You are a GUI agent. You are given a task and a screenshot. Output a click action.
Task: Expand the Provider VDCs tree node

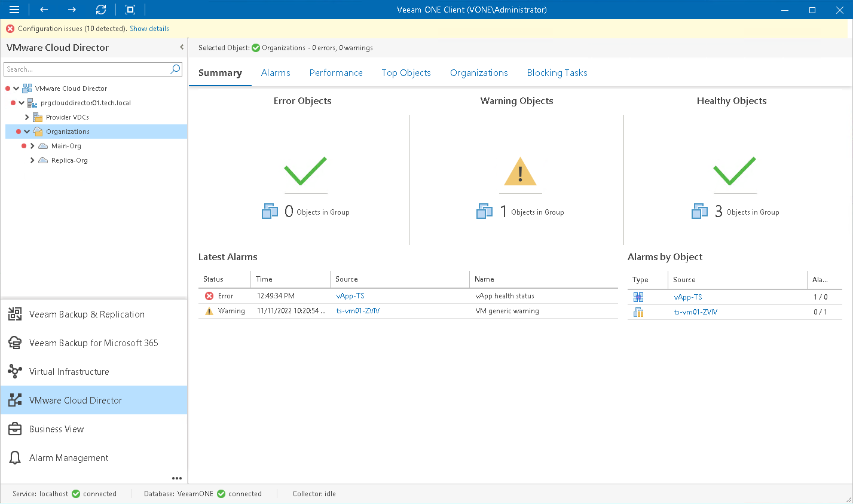(26, 117)
